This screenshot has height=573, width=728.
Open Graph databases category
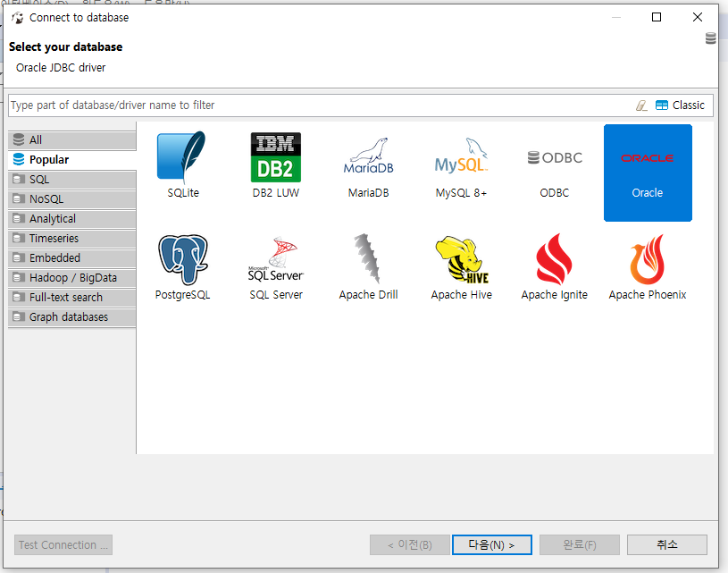[x=72, y=317]
